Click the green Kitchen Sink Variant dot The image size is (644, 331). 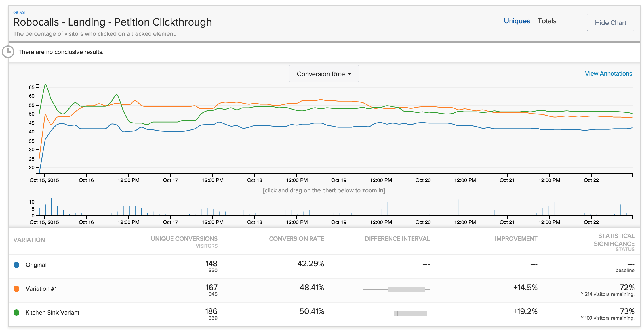[16, 313]
